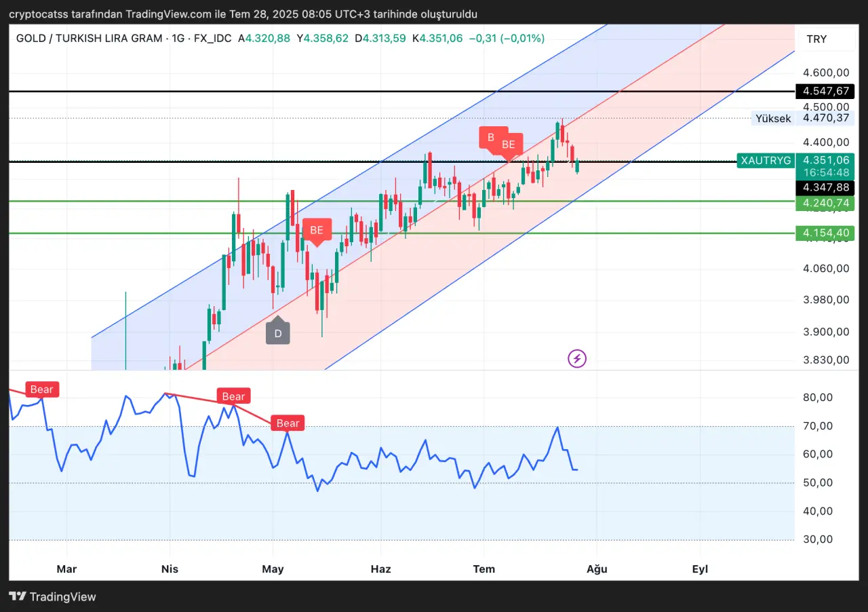Click the current price 4.351,06 label

(x=825, y=160)
